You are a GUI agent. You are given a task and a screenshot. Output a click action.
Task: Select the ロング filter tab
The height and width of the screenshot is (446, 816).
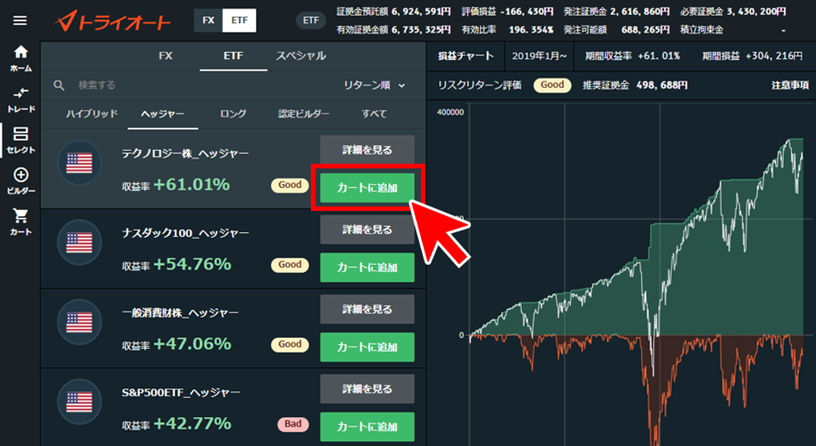pos(233,114)
